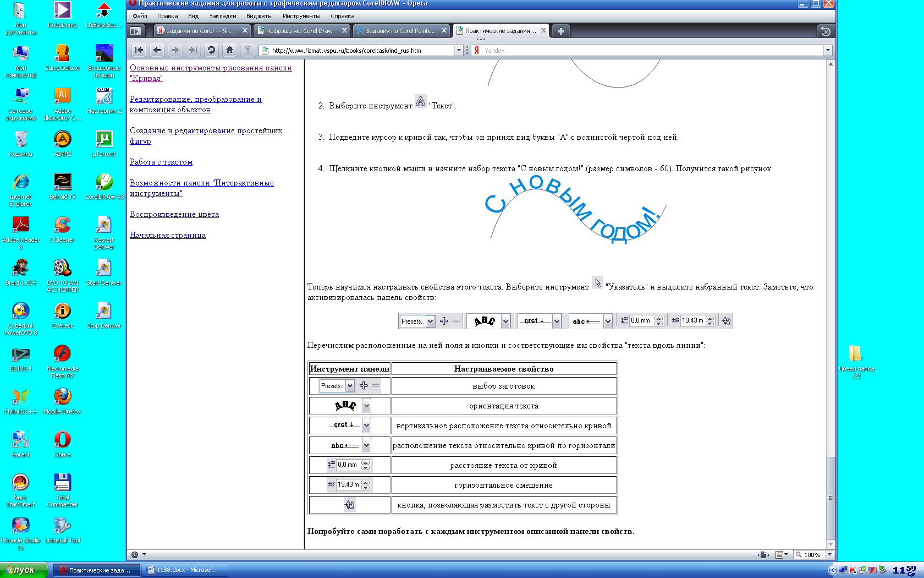Launch Mozilla Firefox from the desktop

coord(62,401)
